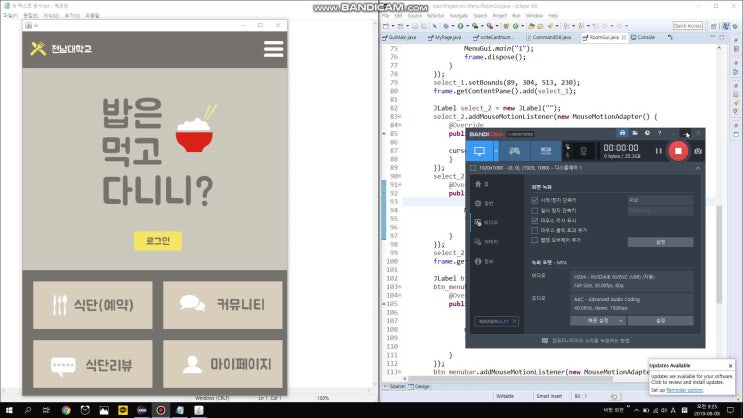
Task: Open dropdown arrow next to Eclipse Debug icon
Action: [x=453, y=26]
